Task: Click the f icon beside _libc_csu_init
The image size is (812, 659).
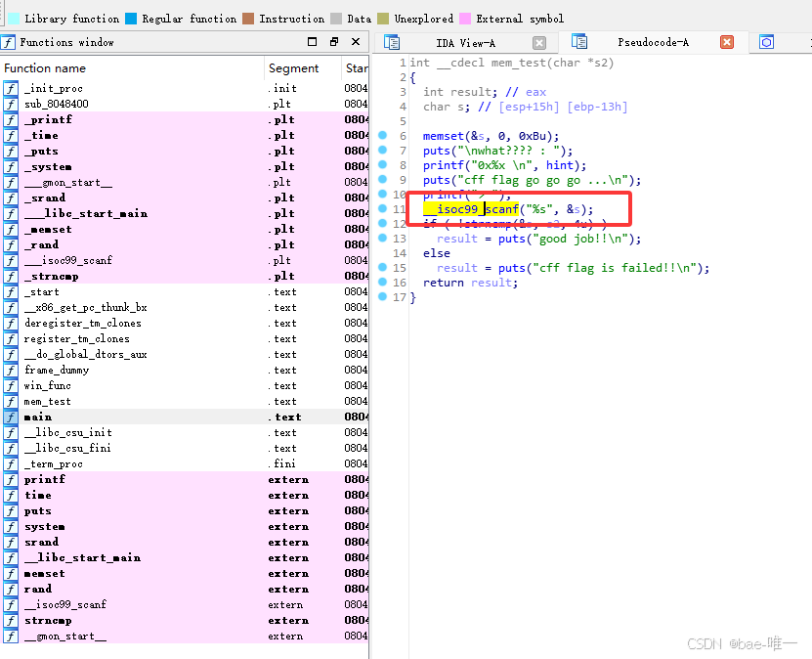Action: [10, 432]
